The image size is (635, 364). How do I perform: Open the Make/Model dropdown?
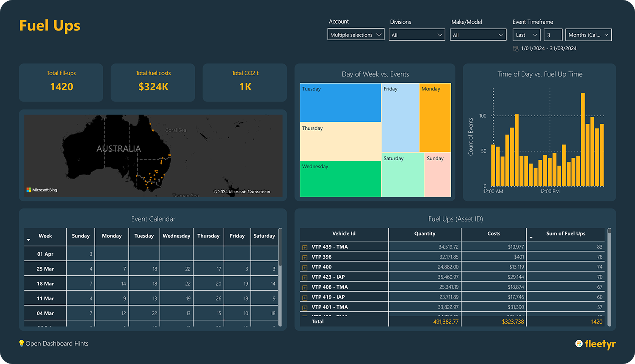click(x=478, y=35)
